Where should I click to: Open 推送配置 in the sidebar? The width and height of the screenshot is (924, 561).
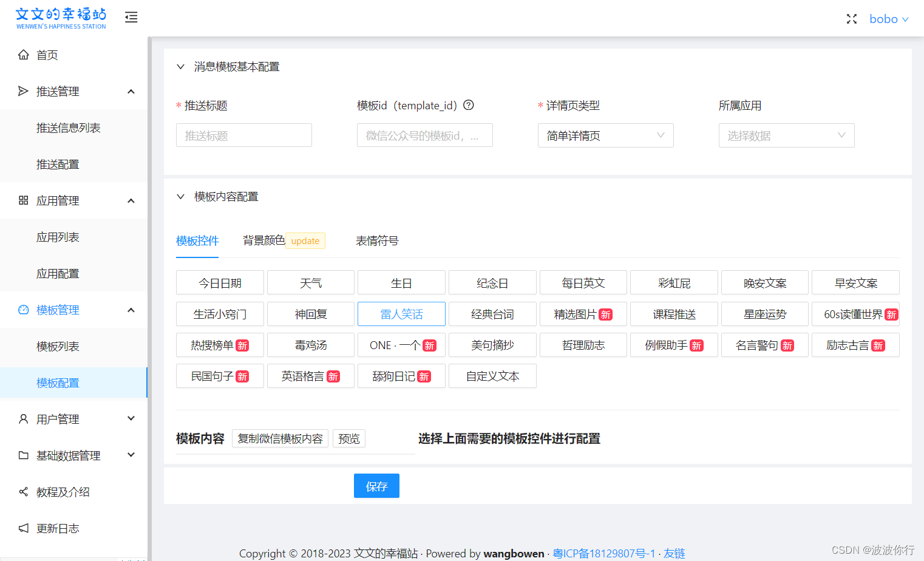pos(73,164)
